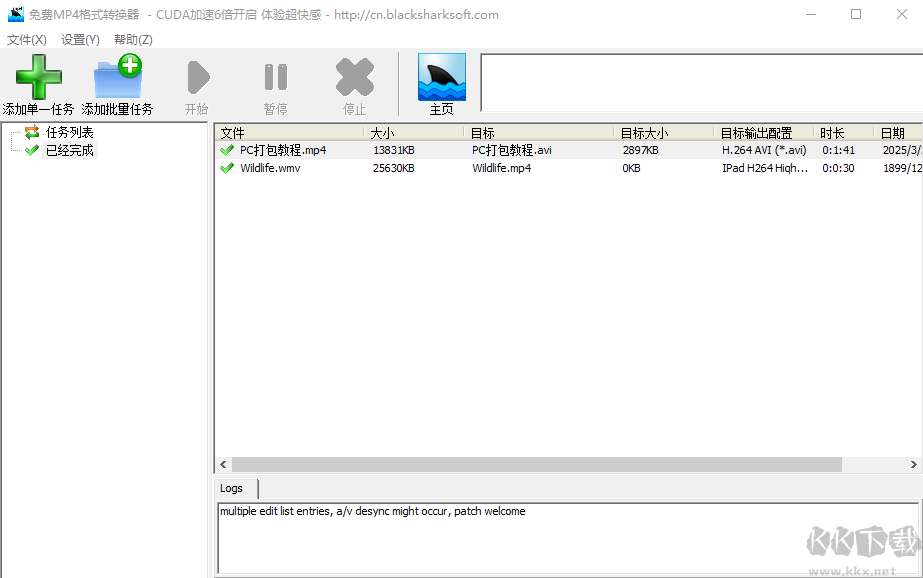This screenshot has height=578, width=923.
Task: Sort by the 日期 column header
Action: point(898,133)
